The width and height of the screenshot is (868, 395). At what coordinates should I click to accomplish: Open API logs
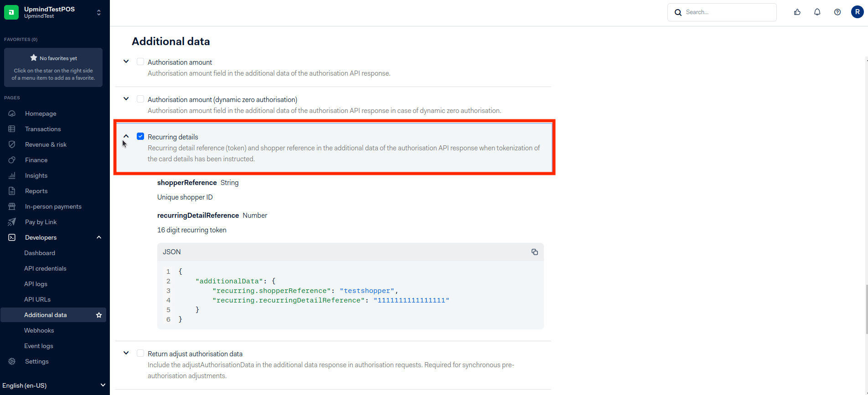click(x=36, y=284)
